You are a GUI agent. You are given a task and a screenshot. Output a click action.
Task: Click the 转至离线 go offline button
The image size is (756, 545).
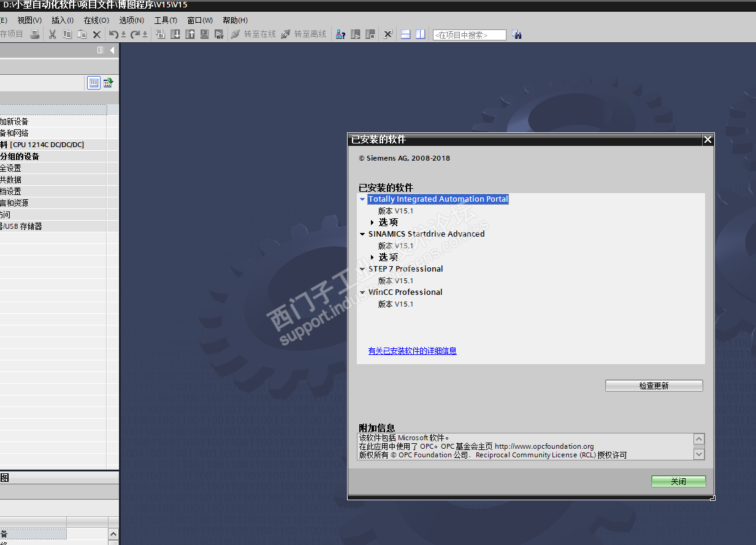point(304,34)
